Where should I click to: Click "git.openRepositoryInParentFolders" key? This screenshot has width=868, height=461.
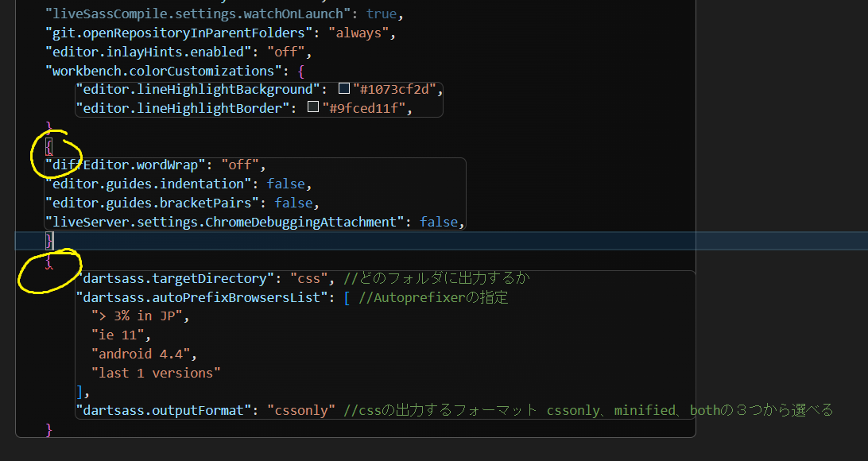point(180,33)
